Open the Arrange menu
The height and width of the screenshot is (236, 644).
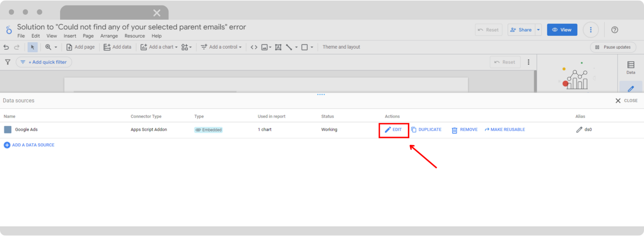[x=109, y=36]
